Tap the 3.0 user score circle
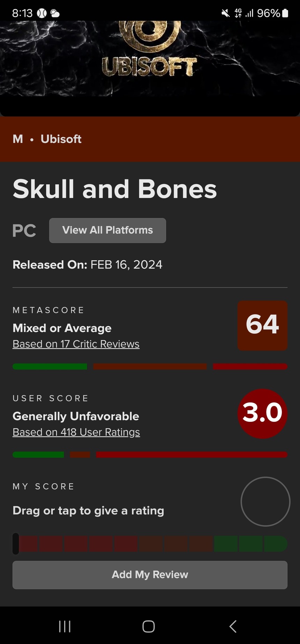 tap(262, 414)
